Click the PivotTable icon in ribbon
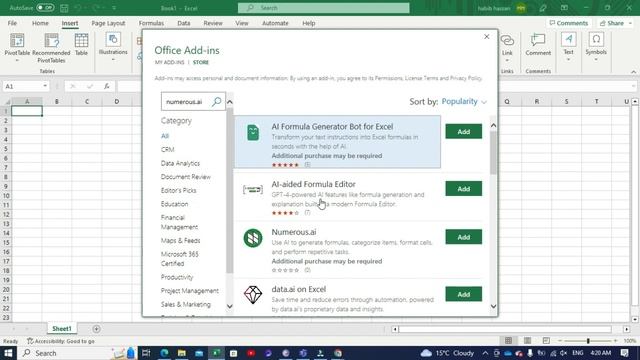Image resolution: width=640 pixels, height=360 pixels. (17, 41)
